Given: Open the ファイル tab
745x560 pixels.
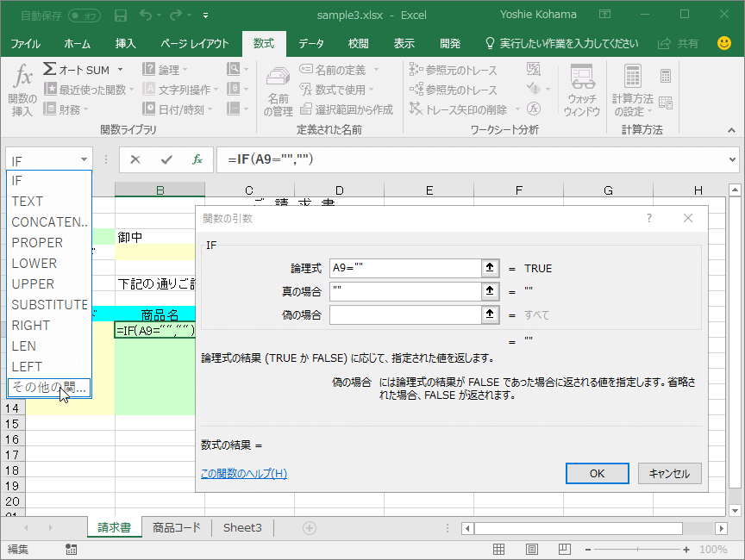Looking at the screenshot, I should point(26,44).
